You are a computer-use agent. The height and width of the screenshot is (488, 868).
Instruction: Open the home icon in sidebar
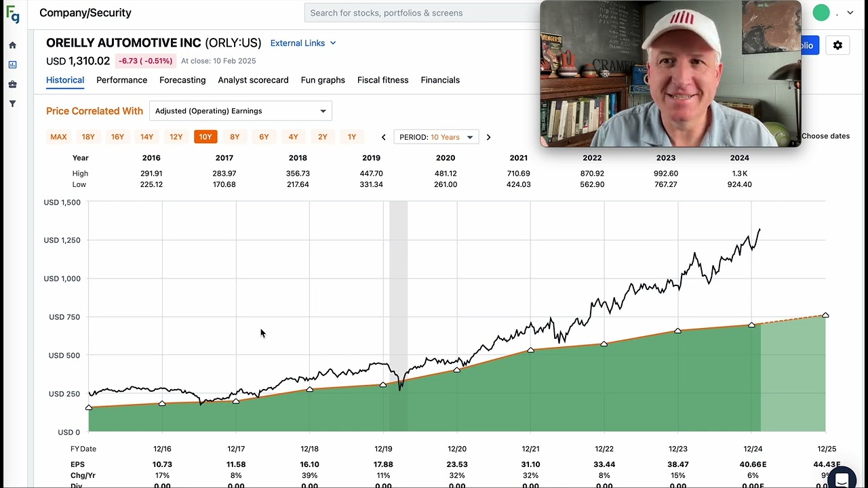[x=12, y=45]
